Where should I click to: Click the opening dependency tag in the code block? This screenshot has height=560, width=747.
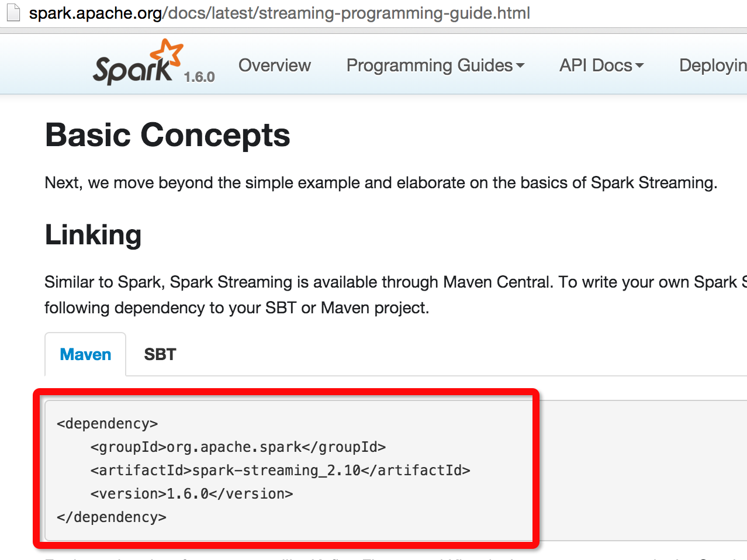(108, 424)
